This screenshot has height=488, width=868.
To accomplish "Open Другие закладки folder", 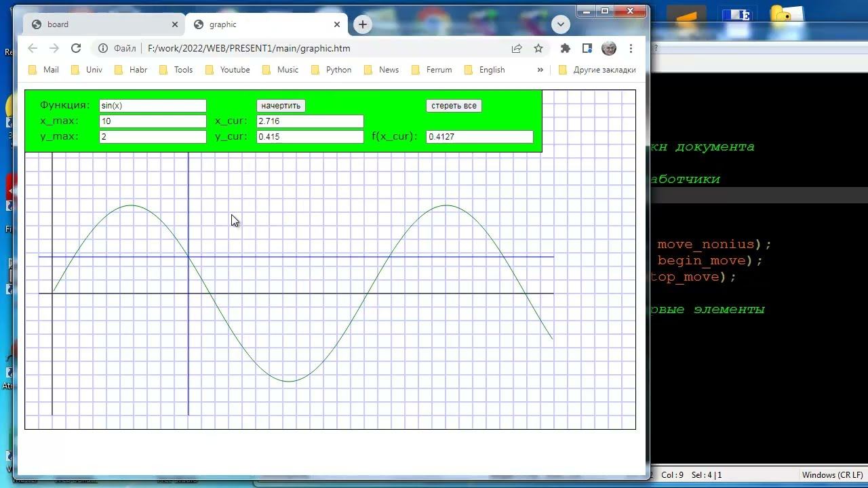I will (597, 70).
